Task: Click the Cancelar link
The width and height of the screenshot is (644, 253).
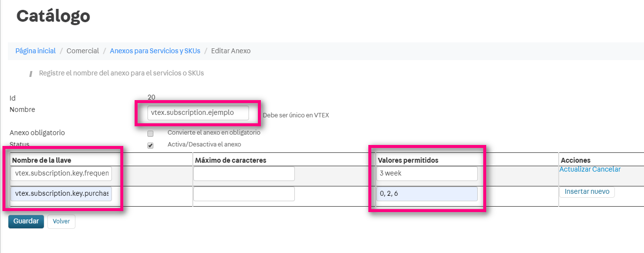Action: click(606, 169)
